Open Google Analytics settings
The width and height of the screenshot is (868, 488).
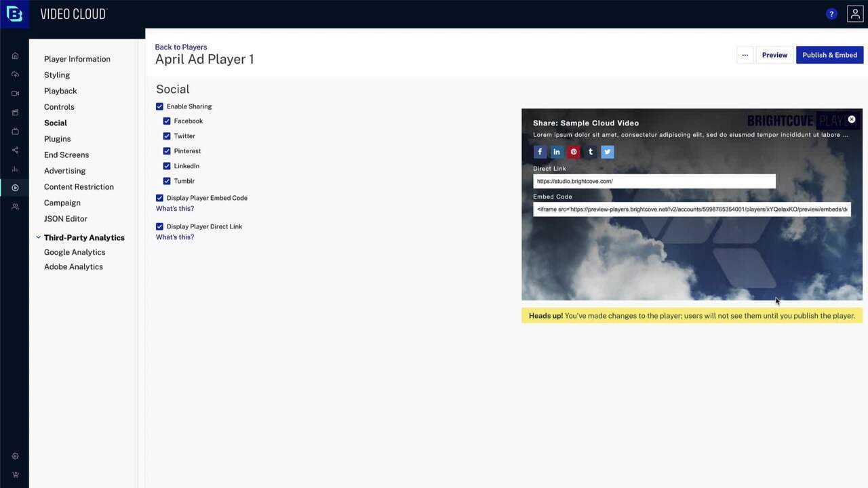(x=75, y=252)
